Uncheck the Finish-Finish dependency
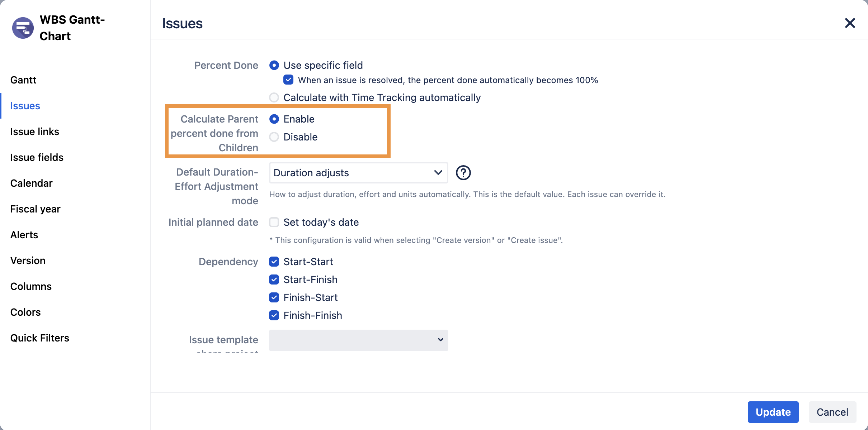 tap(274, 315)
